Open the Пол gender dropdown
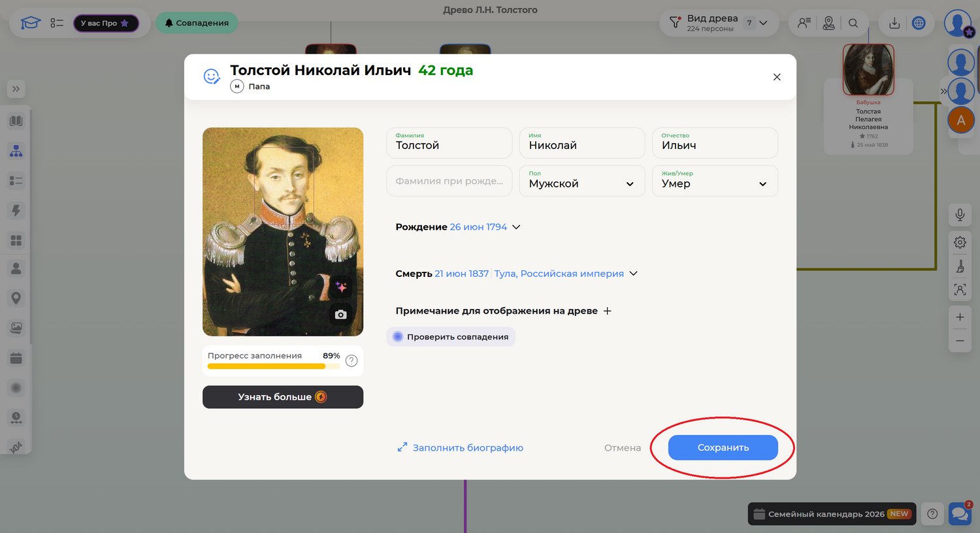This screenshot has height=533, width=980. click(x=581, y=181)
